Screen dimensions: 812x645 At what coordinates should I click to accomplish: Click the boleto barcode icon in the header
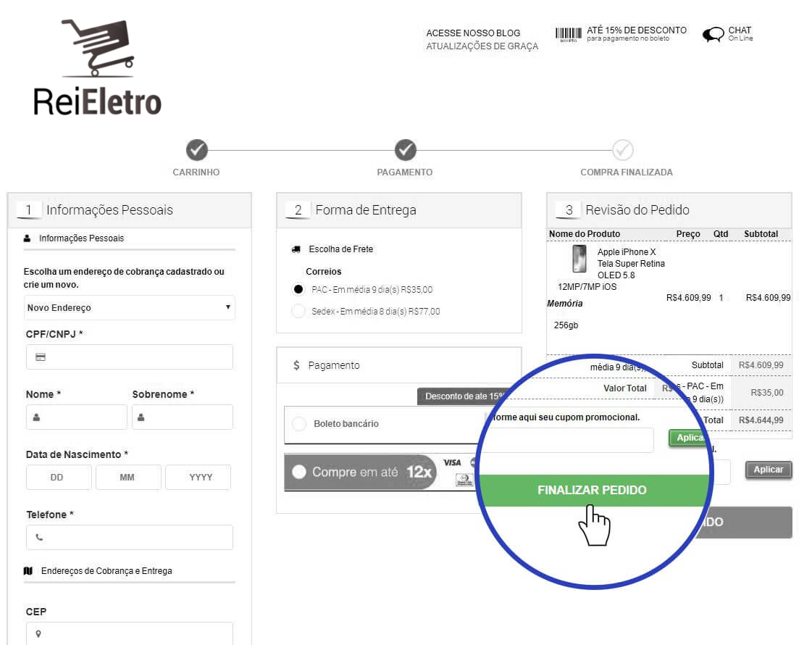[568, 35]
